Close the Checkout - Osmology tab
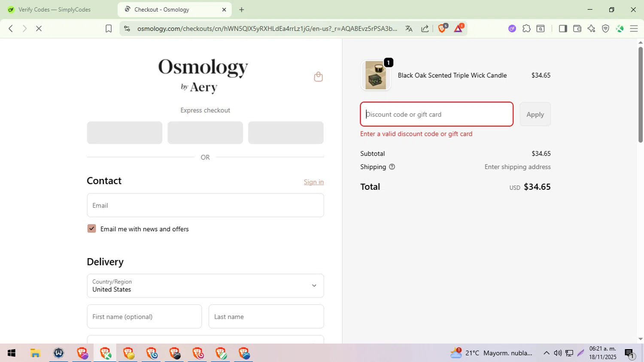Image resolution: width=644 pixels, height=362 pixels. point(224,9)
